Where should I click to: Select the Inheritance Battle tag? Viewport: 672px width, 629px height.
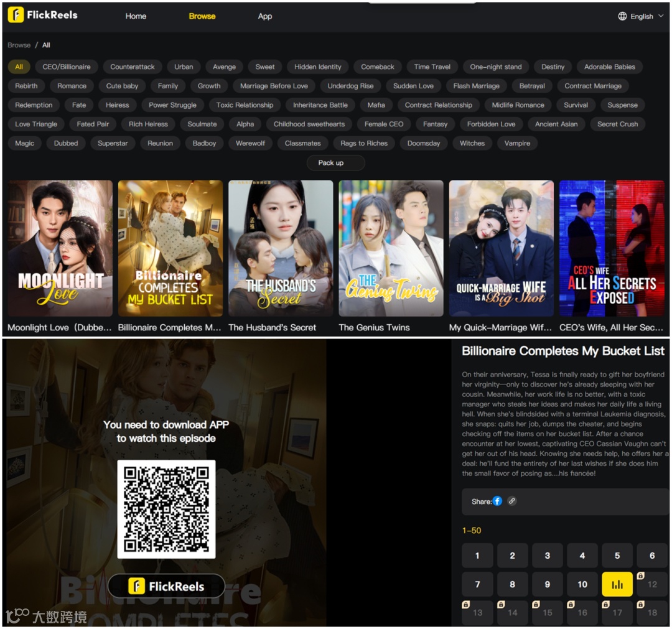(x=320, y=105)
